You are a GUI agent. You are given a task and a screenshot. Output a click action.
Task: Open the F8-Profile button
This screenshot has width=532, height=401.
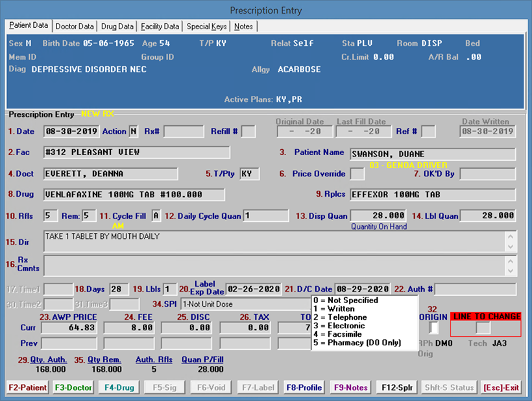tap(305, 387)
